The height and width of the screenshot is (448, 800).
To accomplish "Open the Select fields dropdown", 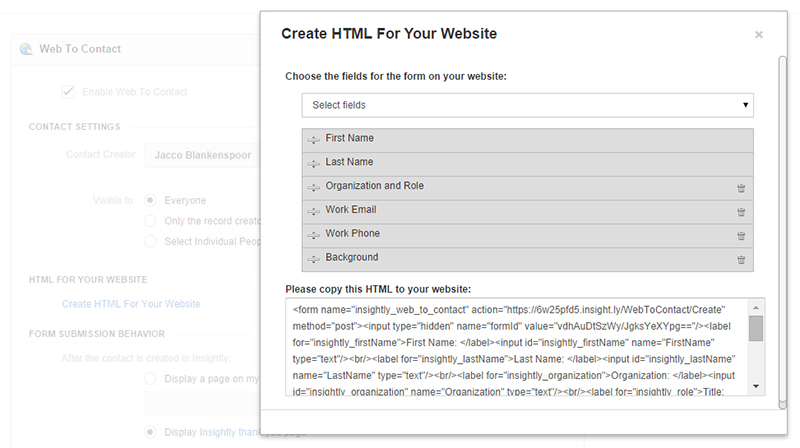I will point(527,105).
